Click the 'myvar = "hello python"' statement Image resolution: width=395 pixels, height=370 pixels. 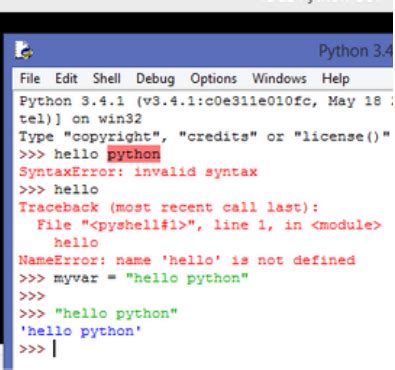click(151, 278)
